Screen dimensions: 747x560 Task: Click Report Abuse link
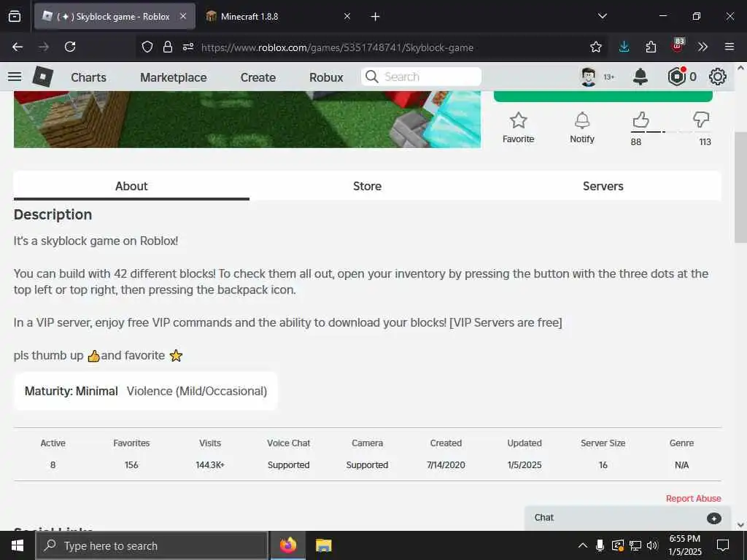coord(693,498)
